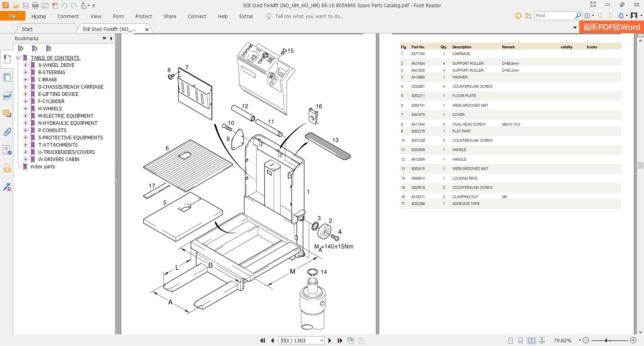
Task: Toggle facing two-page view mode
Action: click(x=531, y=341)
